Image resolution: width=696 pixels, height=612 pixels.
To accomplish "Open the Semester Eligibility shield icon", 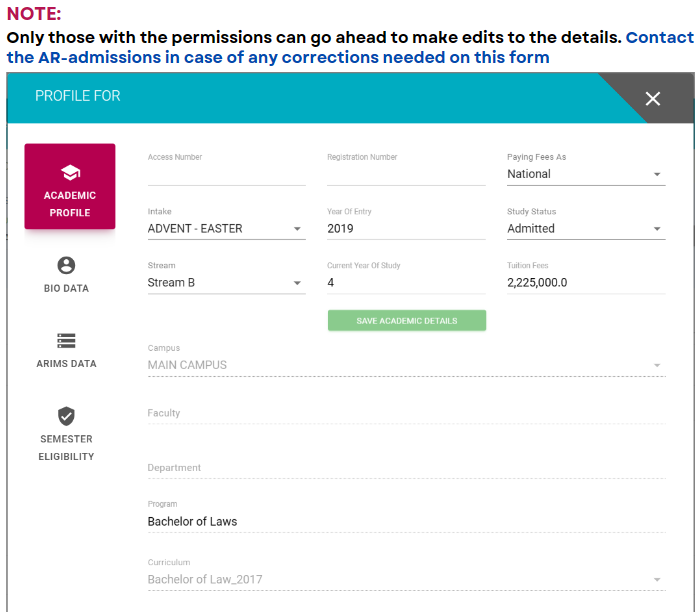I will click(66, 416).
